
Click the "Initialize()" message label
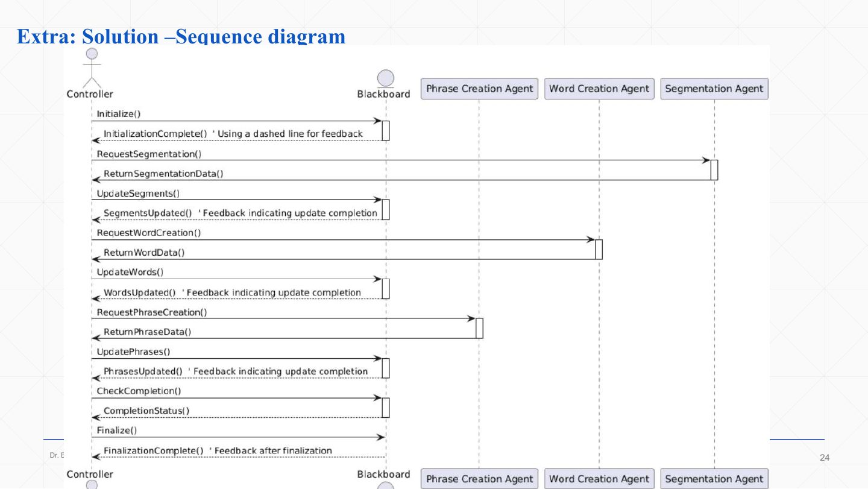click(x=119, y=113)
